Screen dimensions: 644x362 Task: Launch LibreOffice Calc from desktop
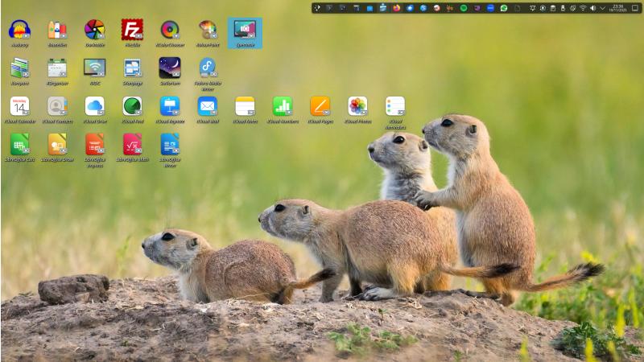(19, 144)
